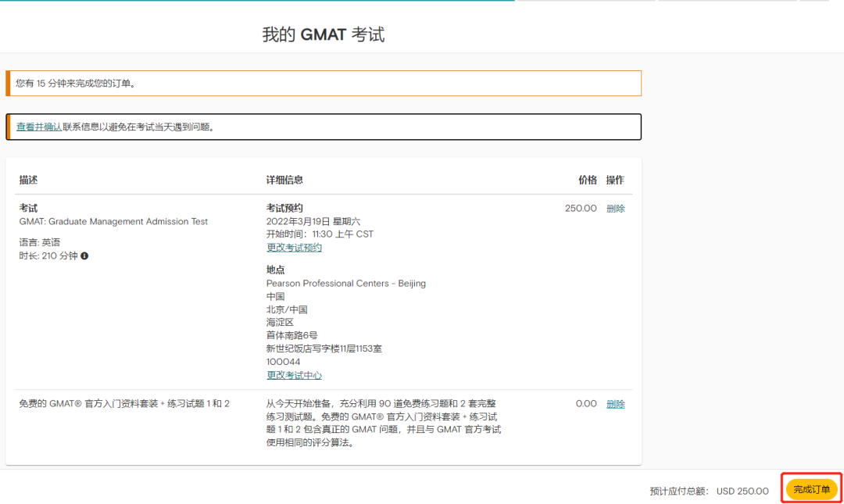This screenshot has width=844, height=504.
Task: Click the date 2022年3月19日 星期六
Action: coord(313,221)
